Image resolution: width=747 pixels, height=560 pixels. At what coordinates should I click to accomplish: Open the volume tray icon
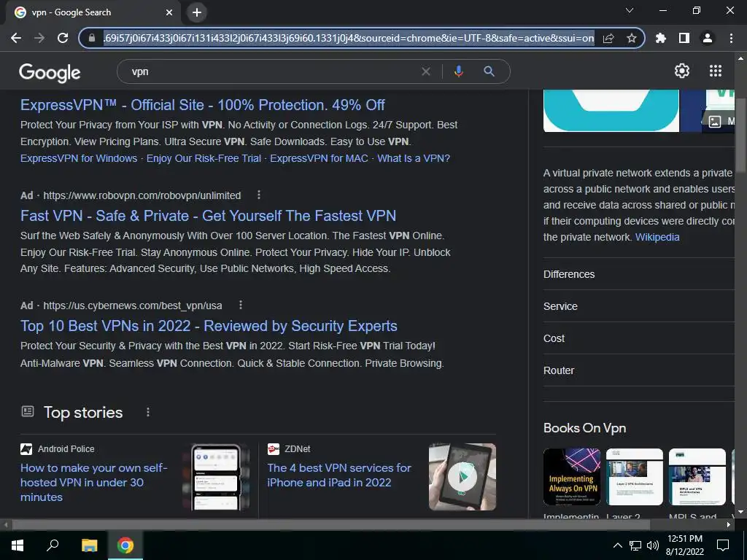pyautogui.click(x=653, y=545)
